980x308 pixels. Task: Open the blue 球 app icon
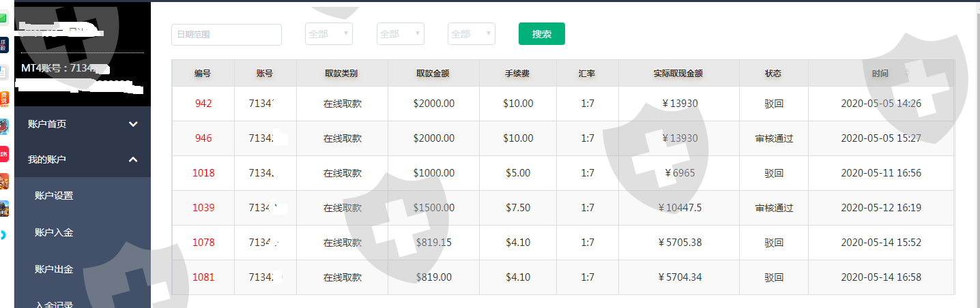pyautogui.click(x=3, y=45)
